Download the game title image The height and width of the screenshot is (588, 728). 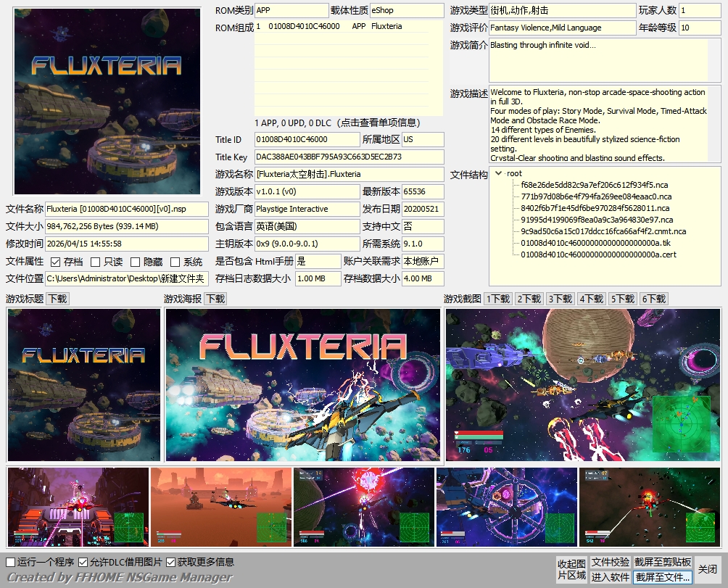tap(57, 299)
